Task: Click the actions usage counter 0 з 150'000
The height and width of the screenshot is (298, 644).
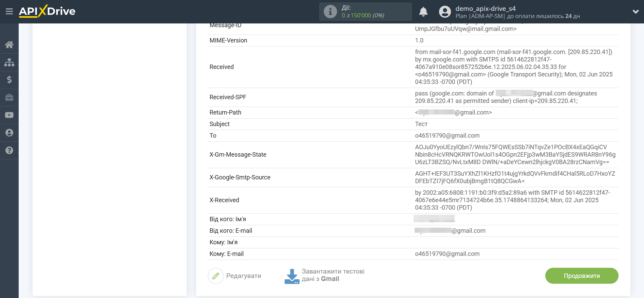Action: click(363, 16)
